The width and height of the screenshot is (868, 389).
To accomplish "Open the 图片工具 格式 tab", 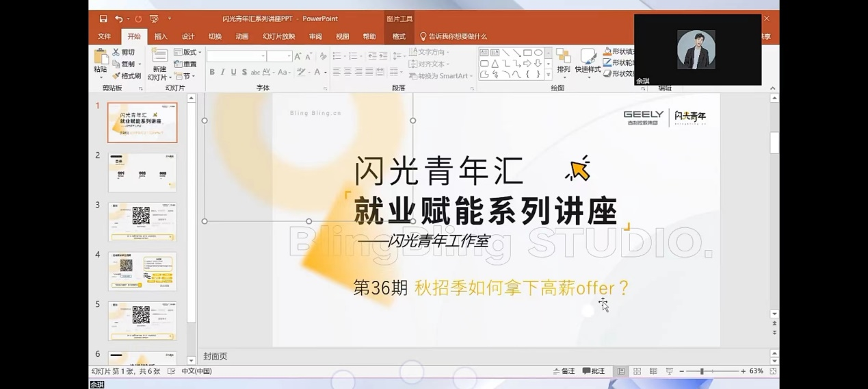I will [x=399, y=36].
